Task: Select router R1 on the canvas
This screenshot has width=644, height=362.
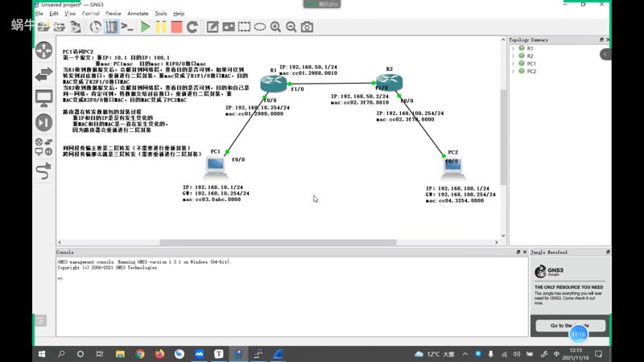Action: coord(274,84)
